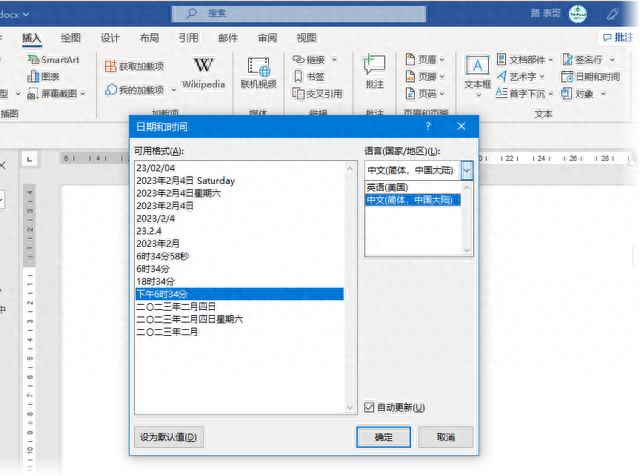Insert a cross-reference (交叉引用)

[318, 93]
